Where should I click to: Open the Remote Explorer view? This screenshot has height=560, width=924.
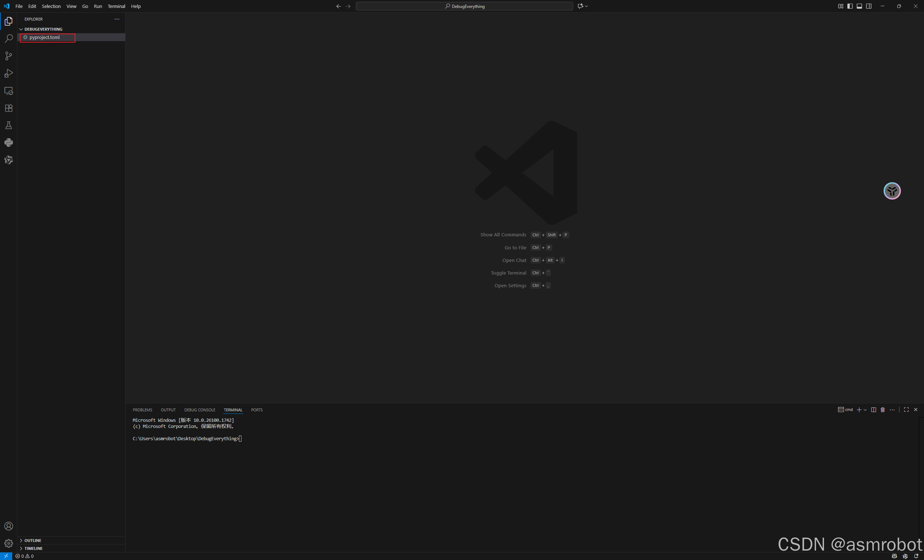click(8, 91)
